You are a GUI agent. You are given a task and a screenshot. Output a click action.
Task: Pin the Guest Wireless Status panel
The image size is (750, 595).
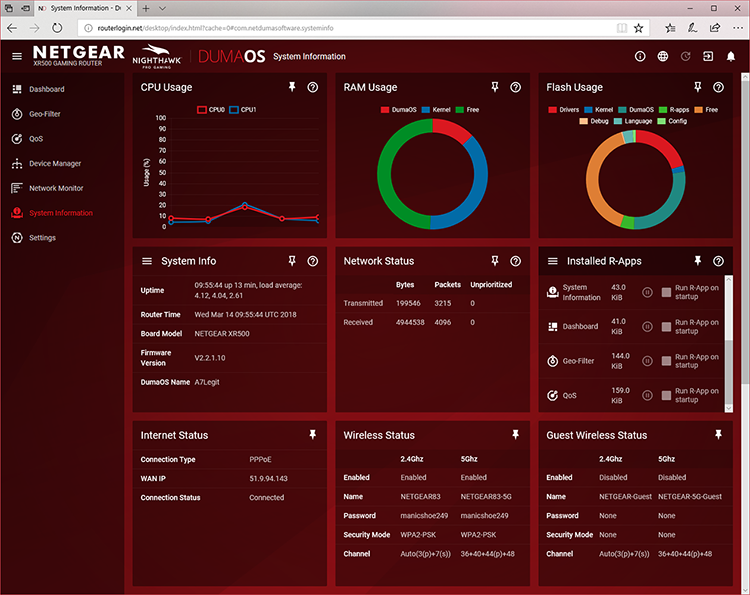[x=718, y=435]
